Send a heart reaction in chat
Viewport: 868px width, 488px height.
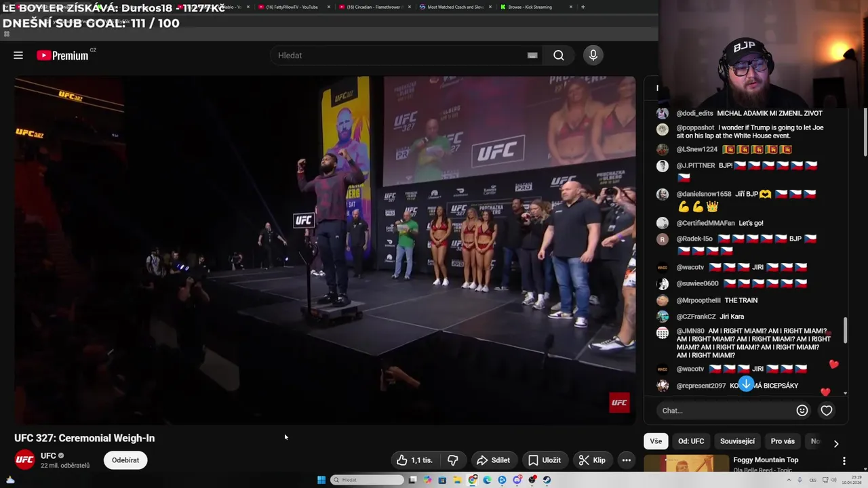pos(827,410)
